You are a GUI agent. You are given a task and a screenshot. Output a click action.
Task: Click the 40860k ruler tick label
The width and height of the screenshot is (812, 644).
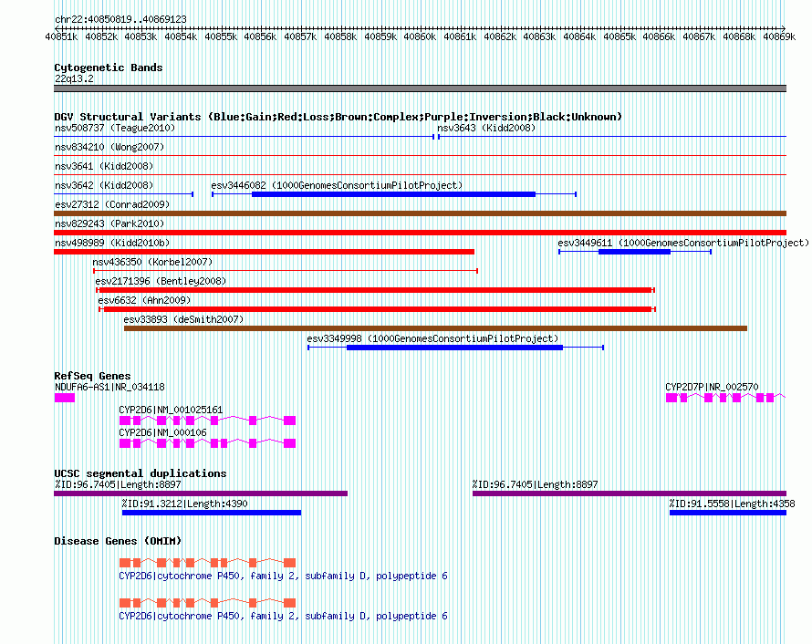coord(420,36)
